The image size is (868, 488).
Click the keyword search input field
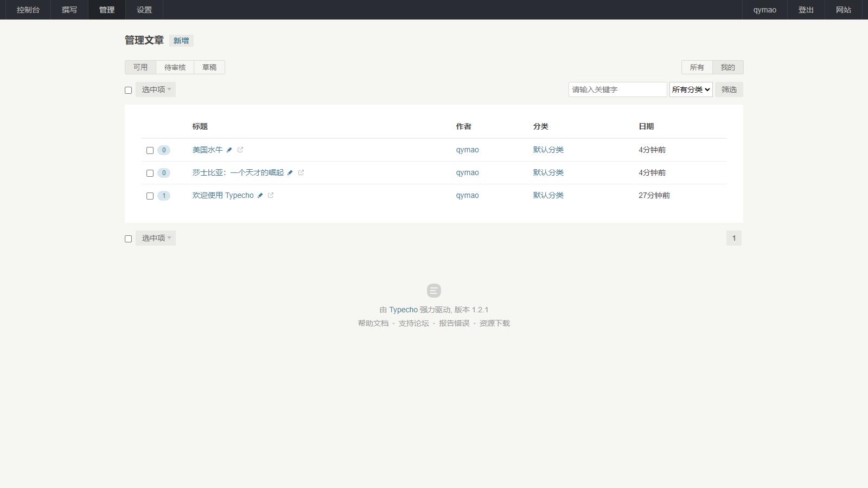click(x=617, y=89)
